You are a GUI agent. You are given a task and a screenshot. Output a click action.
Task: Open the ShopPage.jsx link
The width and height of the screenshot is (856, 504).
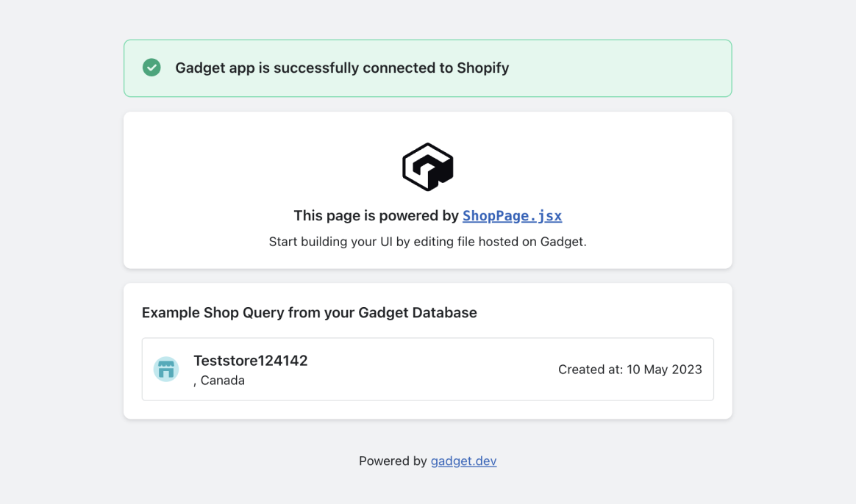(x=512, y=216)
